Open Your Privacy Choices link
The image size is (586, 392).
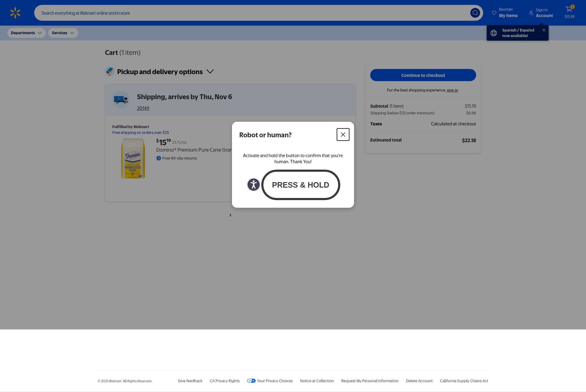pos(275,381)
